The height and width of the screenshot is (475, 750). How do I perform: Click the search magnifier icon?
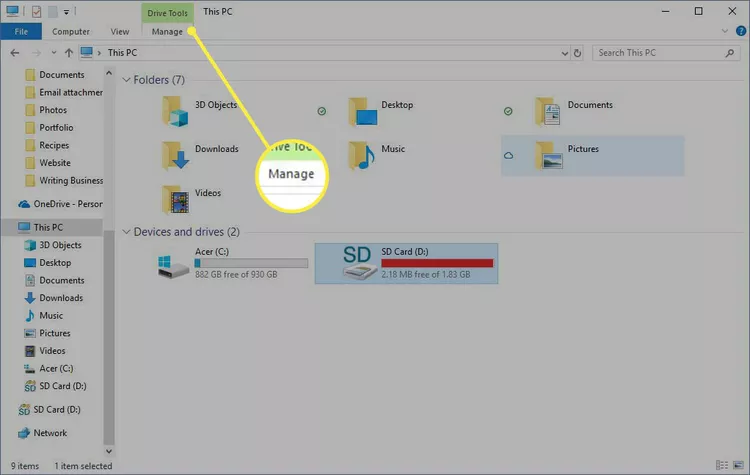pyautogui.click(x=729, y=53)
